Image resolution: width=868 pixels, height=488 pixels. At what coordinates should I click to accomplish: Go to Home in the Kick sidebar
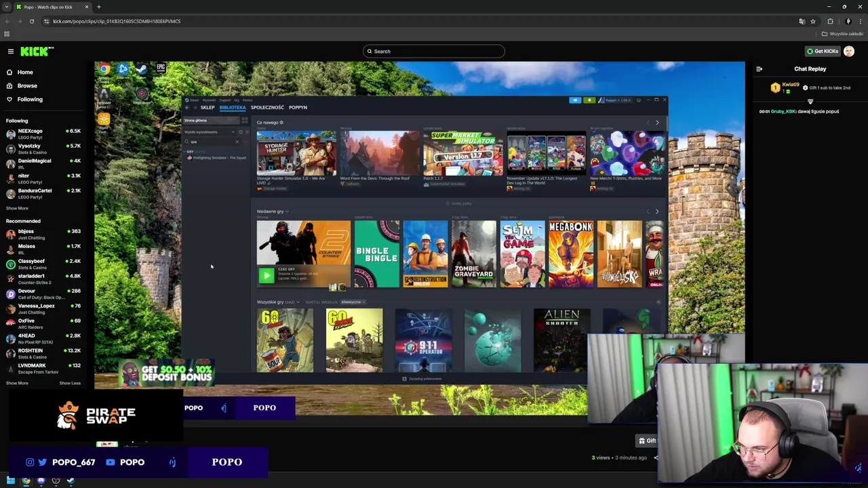pyautogui.click(x=25, y=72)
